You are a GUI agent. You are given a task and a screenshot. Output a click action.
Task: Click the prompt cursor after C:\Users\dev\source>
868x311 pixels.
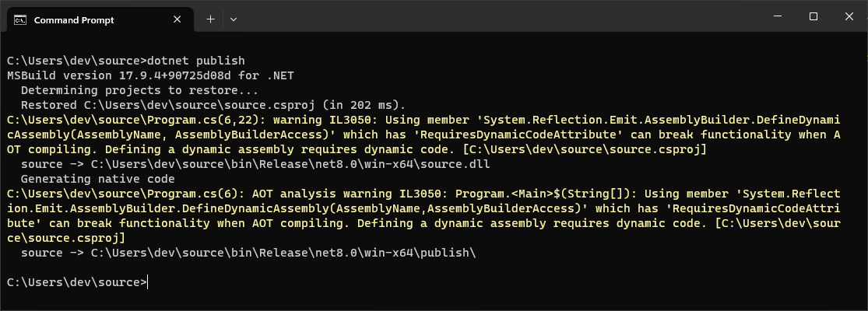click(x=149, y=282)
